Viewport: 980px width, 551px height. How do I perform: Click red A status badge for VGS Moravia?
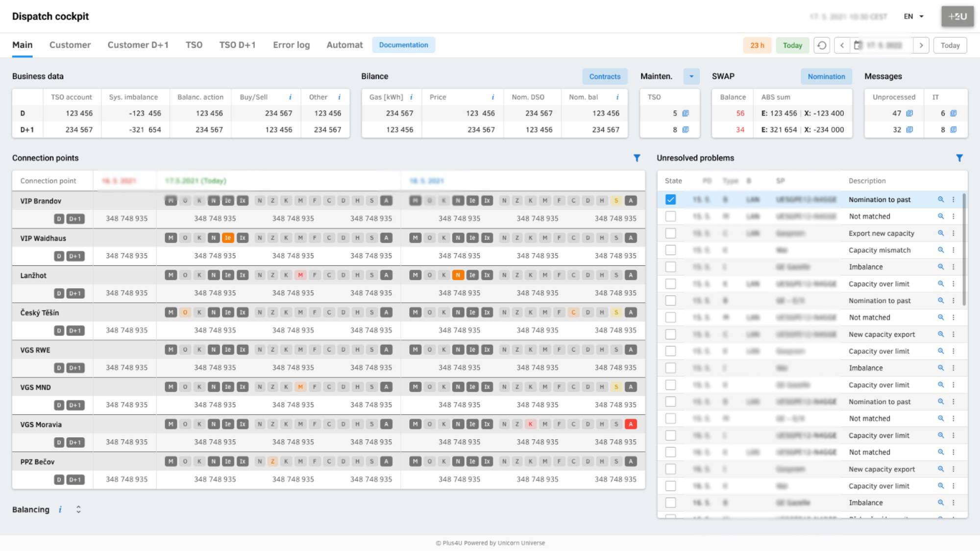click(631, 424)
